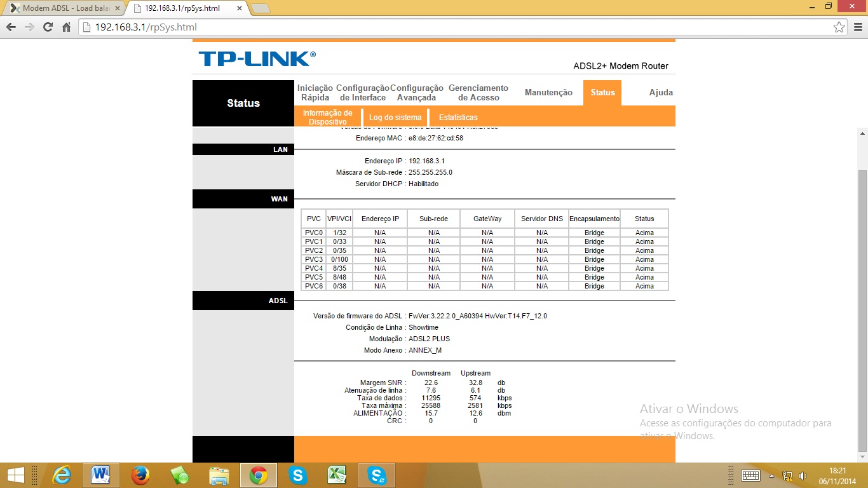Screen dimensions: 868x488
Task: Click the modulation value ADSL2 PLUS
Action: click(x=429, y=339)
